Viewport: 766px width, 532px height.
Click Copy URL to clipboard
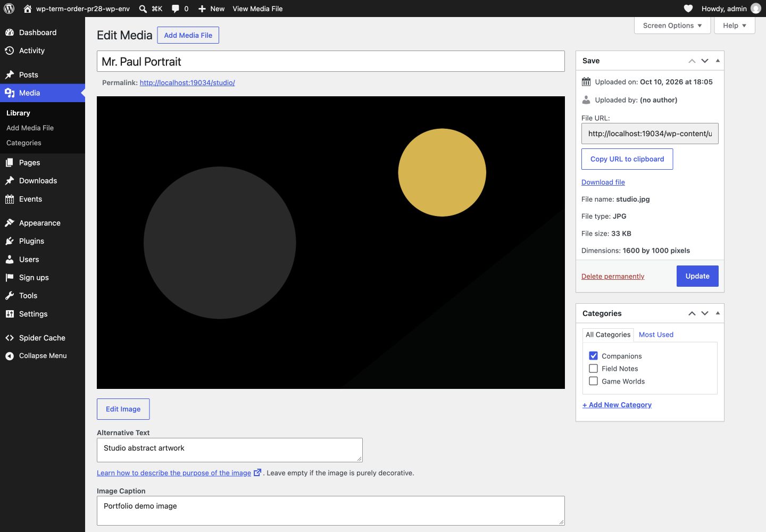627,159
